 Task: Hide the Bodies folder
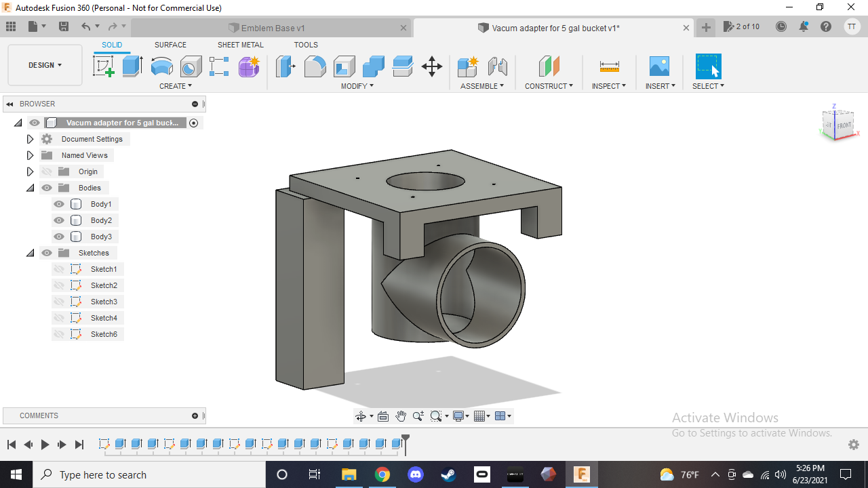46,188
